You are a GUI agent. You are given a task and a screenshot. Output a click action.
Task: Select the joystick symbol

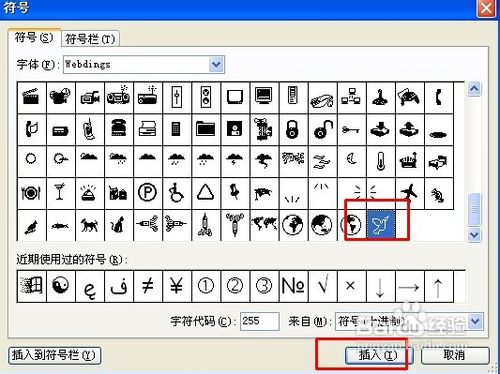[x=380, y=97]
